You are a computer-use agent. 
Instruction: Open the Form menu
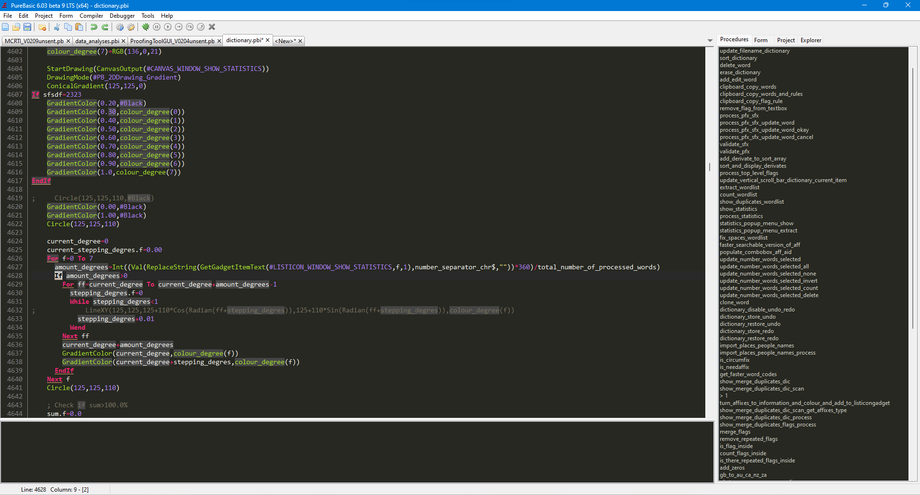tap(66, 16)
